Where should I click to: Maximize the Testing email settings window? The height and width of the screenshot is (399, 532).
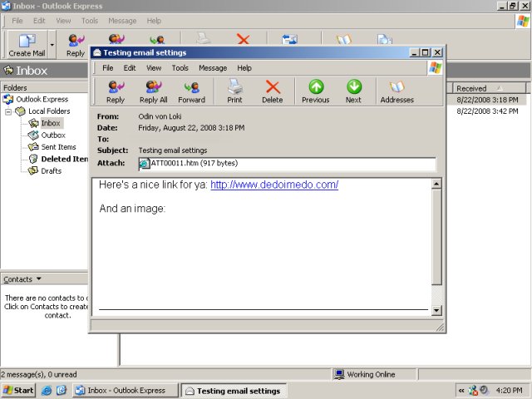click(x=425, y=52)
